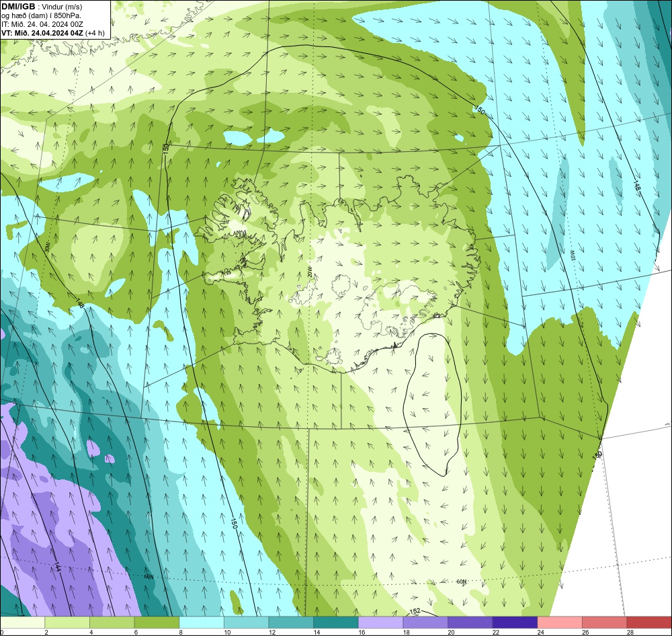The image size is (672, 636).
Task: Click the legend tick label '2'
Action: (x=47, y=632)
